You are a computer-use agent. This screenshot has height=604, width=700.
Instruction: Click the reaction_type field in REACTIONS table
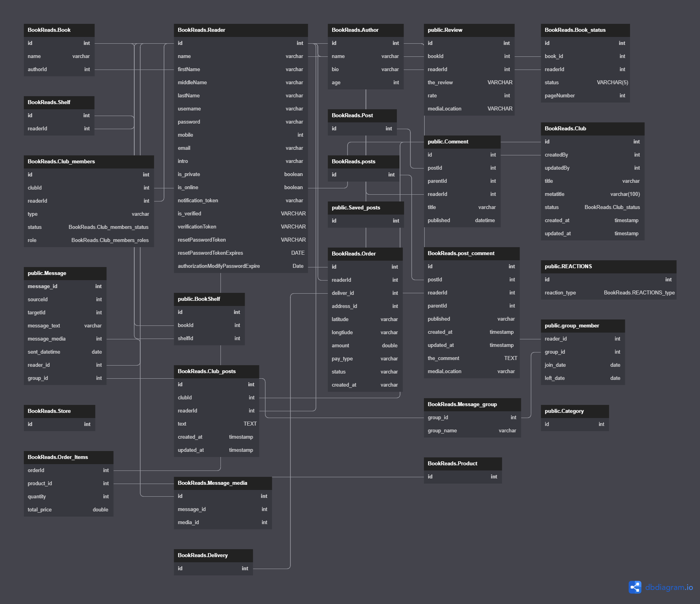click(609, 293)
